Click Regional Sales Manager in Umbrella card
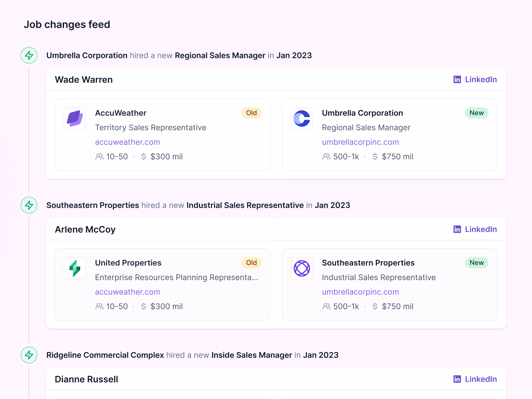532x399 pixels. 366,127
